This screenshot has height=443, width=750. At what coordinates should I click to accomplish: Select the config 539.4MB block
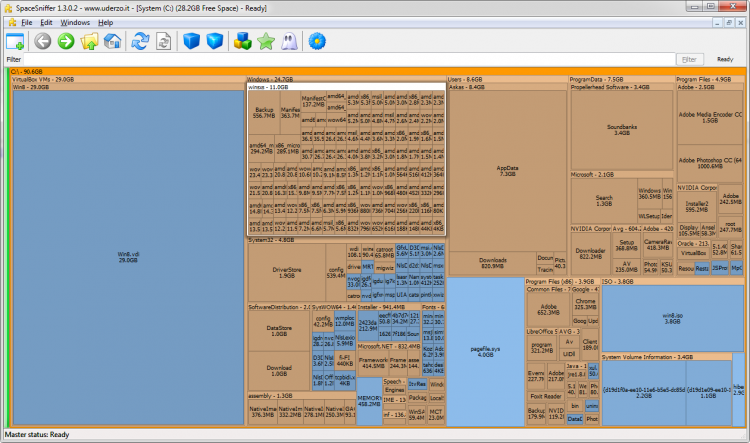[336, 273]
